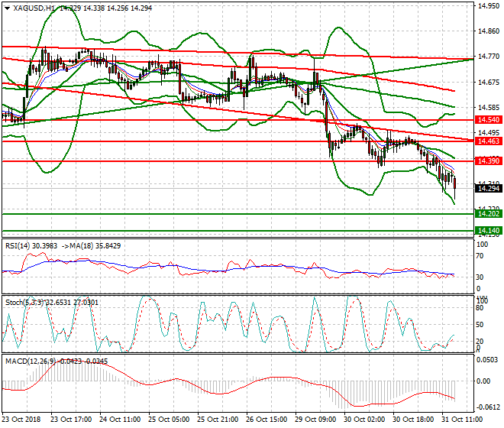504x428 pixels.
Task: Click the triangle arrow beside XAGUSD,H1
Action: tap(6, 8)
